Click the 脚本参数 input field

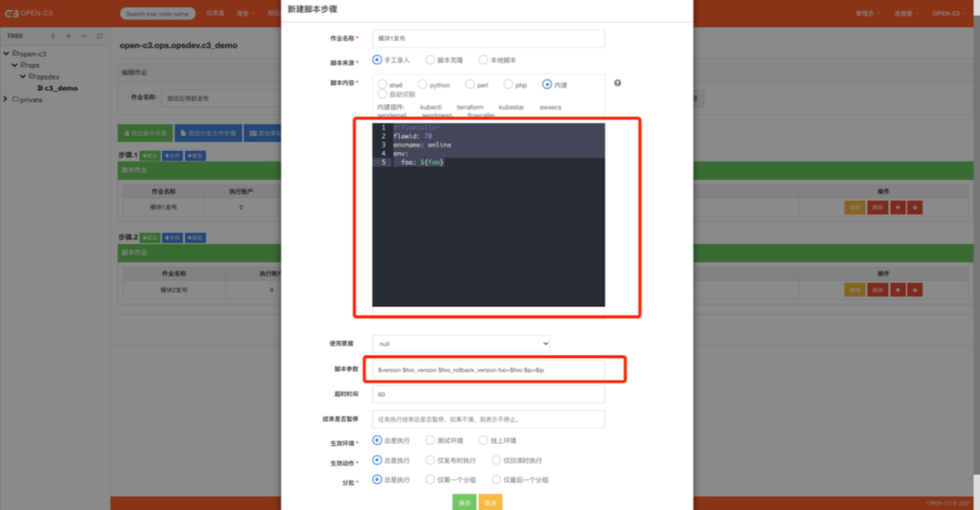(x=488, y=370)
